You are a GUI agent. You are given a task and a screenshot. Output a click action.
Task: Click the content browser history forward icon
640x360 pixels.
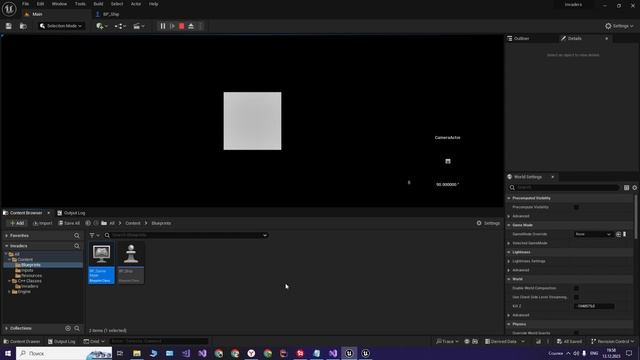96,223
